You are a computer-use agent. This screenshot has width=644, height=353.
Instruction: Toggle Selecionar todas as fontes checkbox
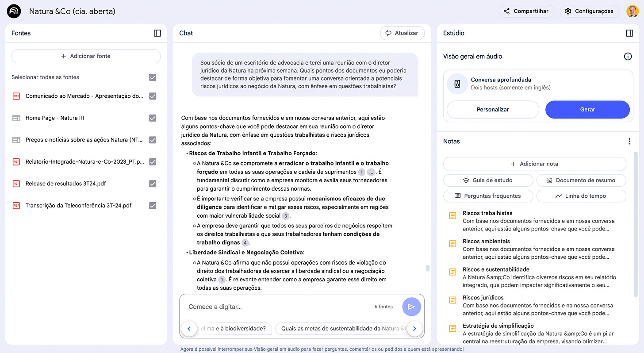tap(153, 77)
